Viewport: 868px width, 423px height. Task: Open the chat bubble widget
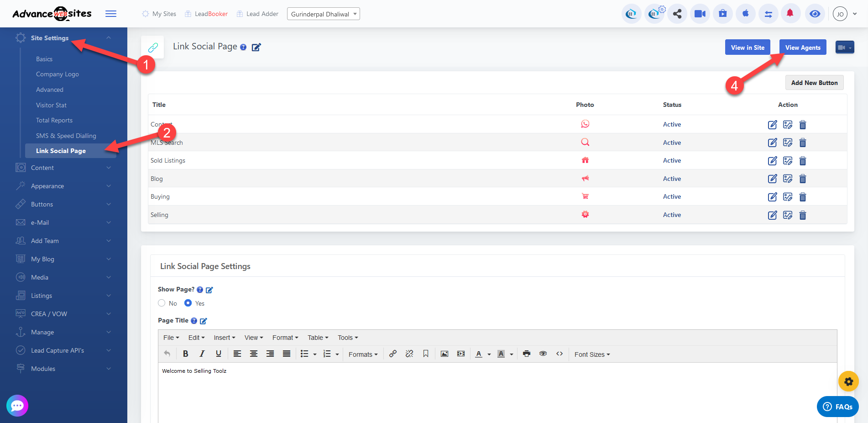point(17,406)
